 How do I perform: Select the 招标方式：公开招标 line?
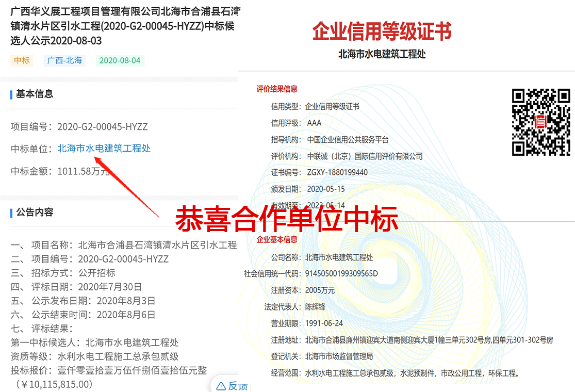[x=63, y=273]
